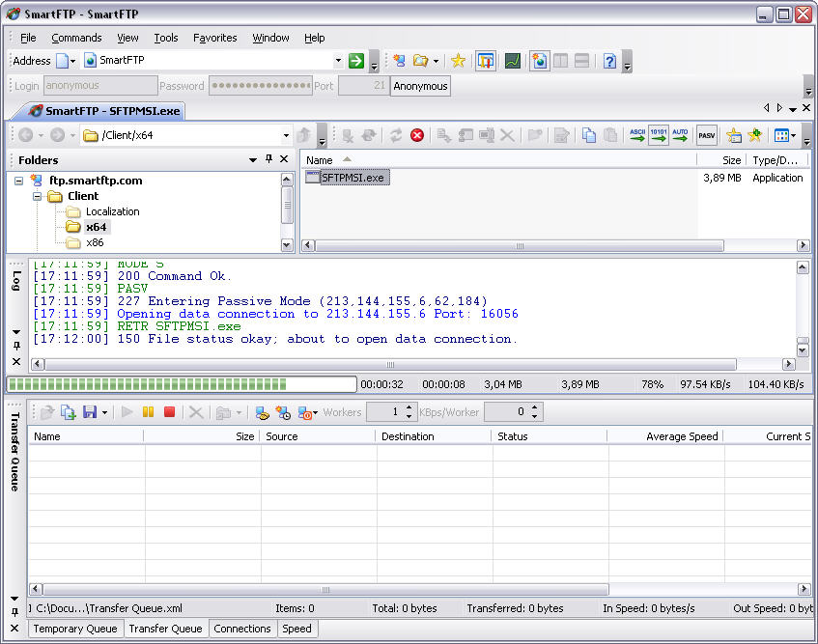Increase the Workers count stepper
This screenshot has height=644, width=818.
tap(409, 407)
